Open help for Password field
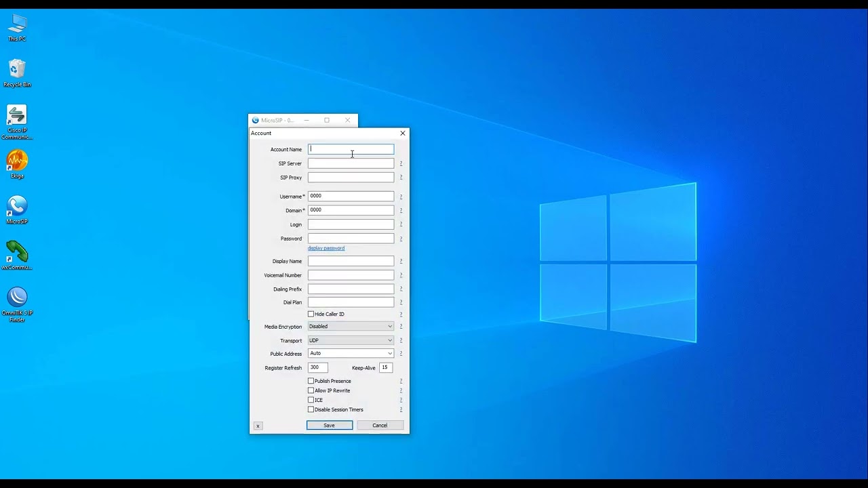 (x=401, y=239)
